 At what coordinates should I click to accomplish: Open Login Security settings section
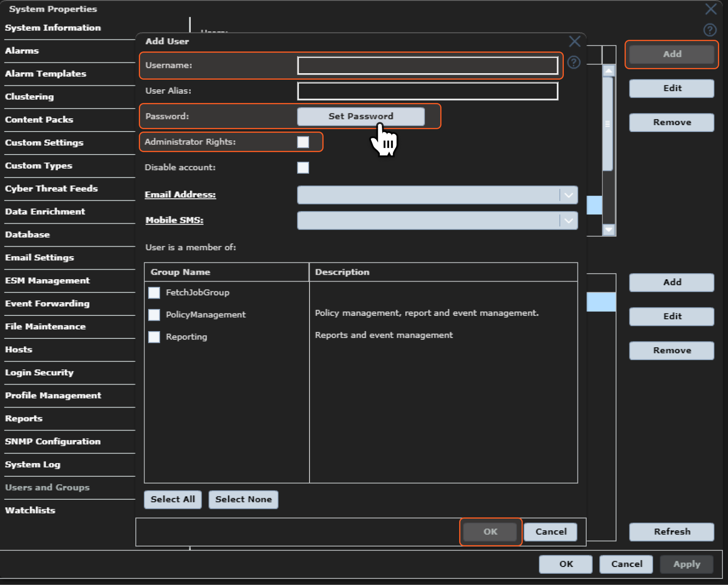point(39,373)
